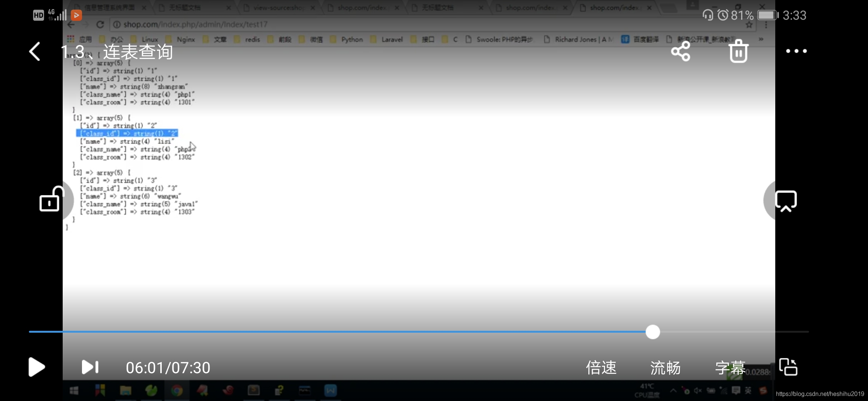Open the blue W app in taskbar
The width and height of the screenshot is (868, 401).
click(x=330, y=391)
